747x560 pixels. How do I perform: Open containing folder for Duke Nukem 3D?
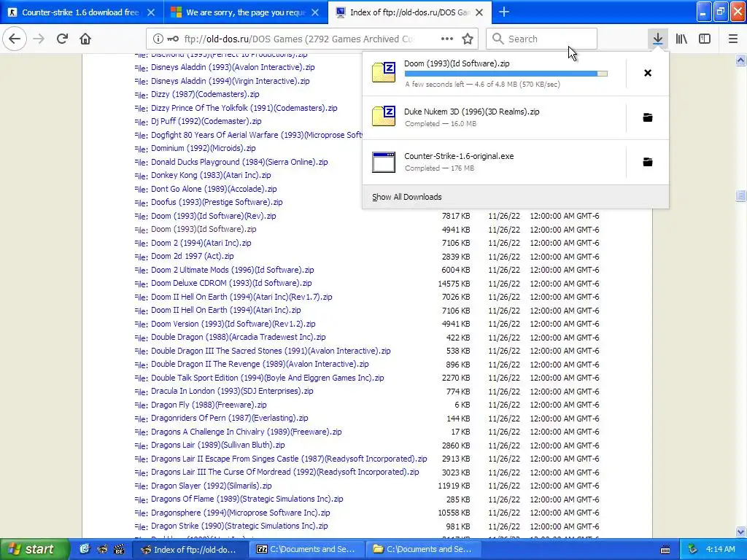648,117
